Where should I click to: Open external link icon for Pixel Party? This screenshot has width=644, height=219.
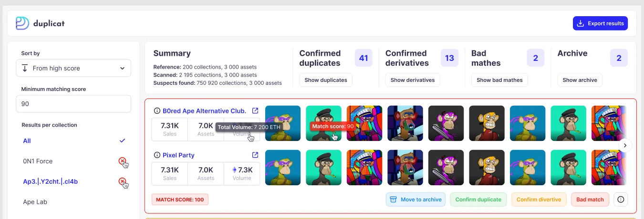tap(255, 155)
